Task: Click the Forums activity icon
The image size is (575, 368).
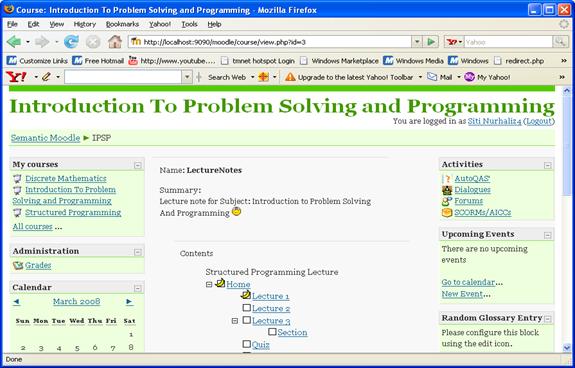Action: pos(447,201)
